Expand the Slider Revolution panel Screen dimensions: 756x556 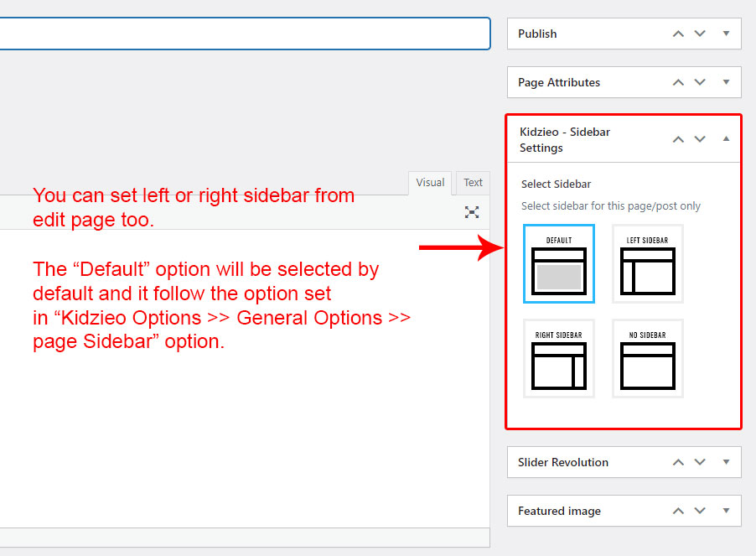[x=726, y=462]
